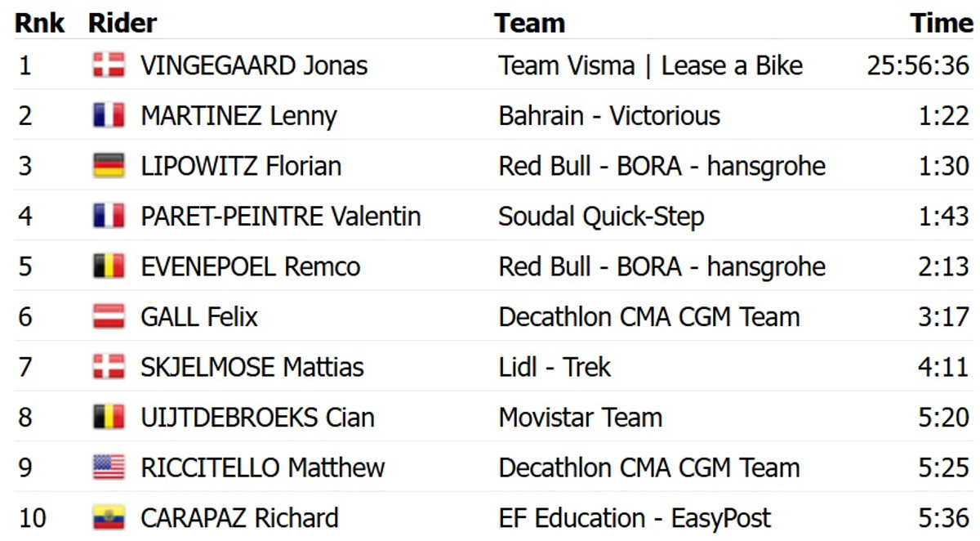Click the Belgian flag next to Evenepoel
This screenshot has width=980, height=541.
click(x=109, y=266)
